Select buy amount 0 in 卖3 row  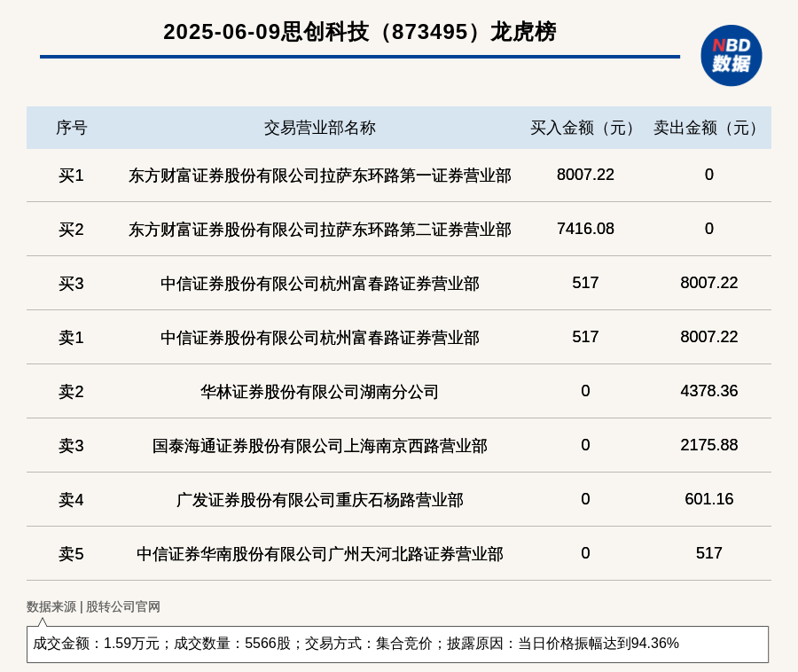(x=585, y=445)
